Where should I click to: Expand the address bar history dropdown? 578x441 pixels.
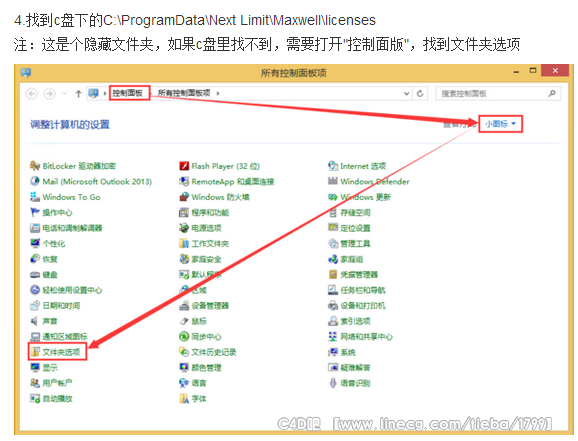pyautogui.click(x=406, y=93)
